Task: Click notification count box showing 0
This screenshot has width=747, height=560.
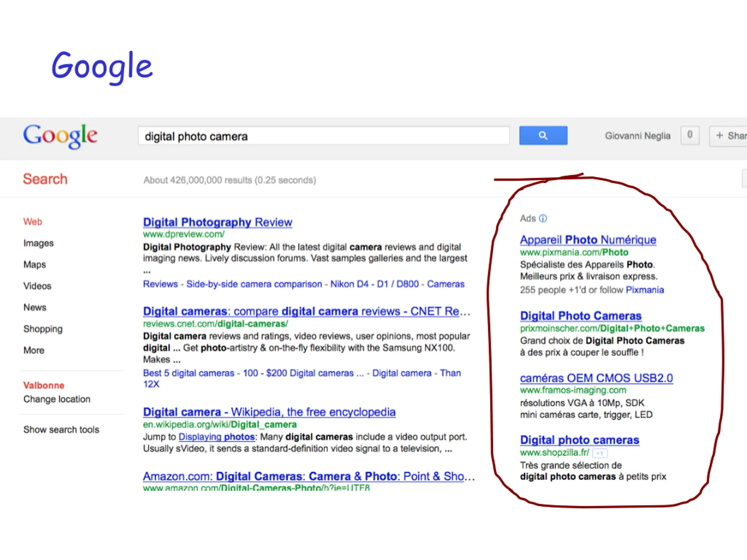Action: (690, 135)
